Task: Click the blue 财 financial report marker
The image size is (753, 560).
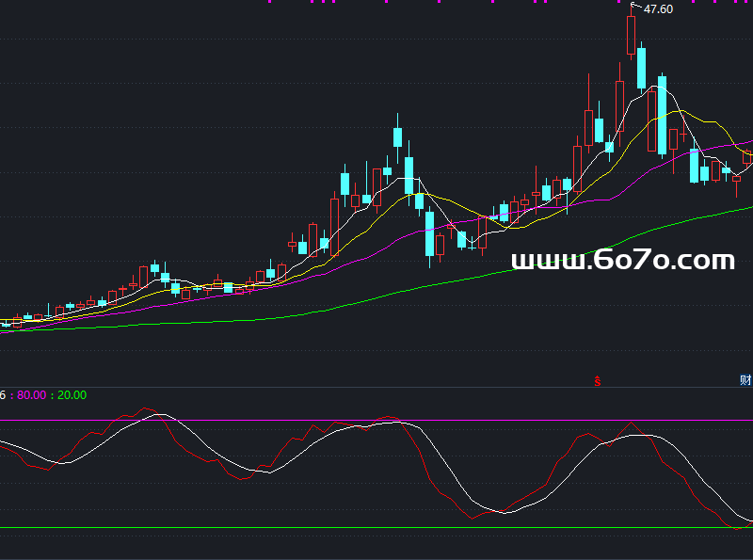Action: point(745,380)
